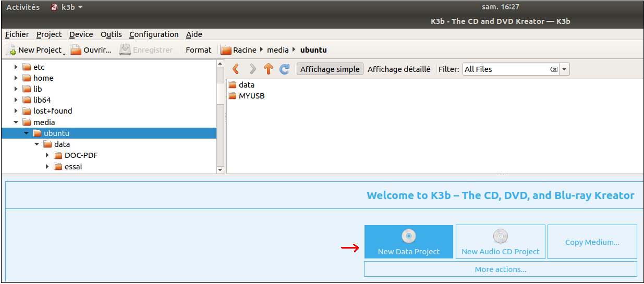The image size is (644, 284).
Task: Click the clock sam. 16:27
Action: (500, 7)
